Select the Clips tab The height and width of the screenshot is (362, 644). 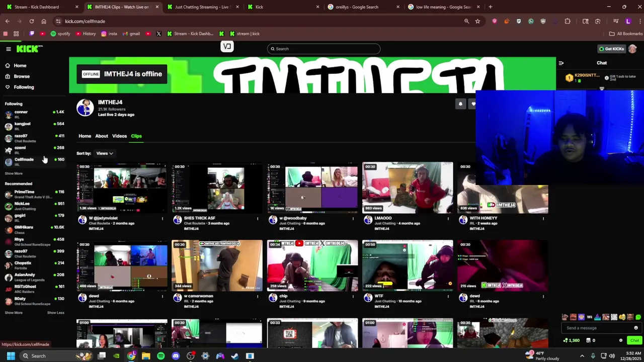136,136
